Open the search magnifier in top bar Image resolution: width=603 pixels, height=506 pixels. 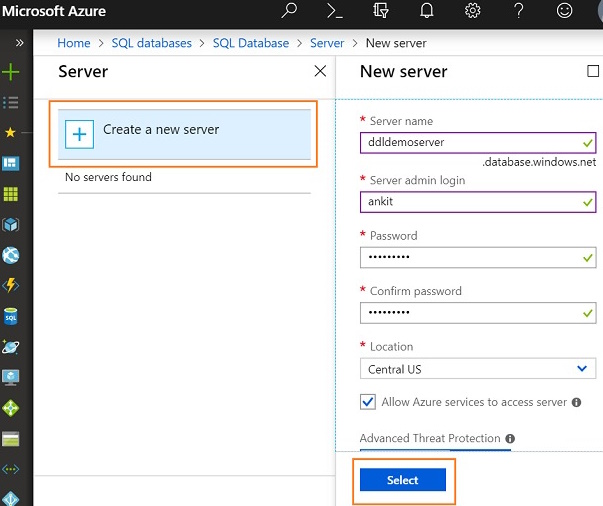(289, 10)
